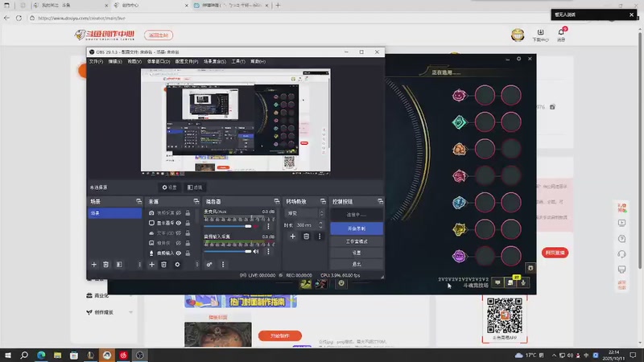Image resolution: width=644 pixels, height=362 pixels.
Task: Click the blue start recording button in OBS
Action: (x=357, y=228)
